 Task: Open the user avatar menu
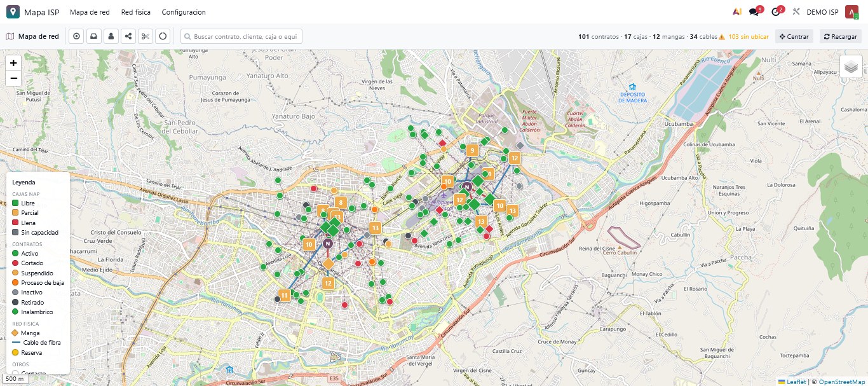tap(851, 12)
